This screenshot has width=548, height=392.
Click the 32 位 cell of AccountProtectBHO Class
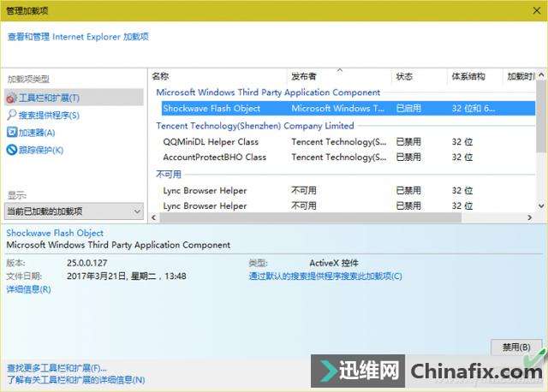(462, 157)
